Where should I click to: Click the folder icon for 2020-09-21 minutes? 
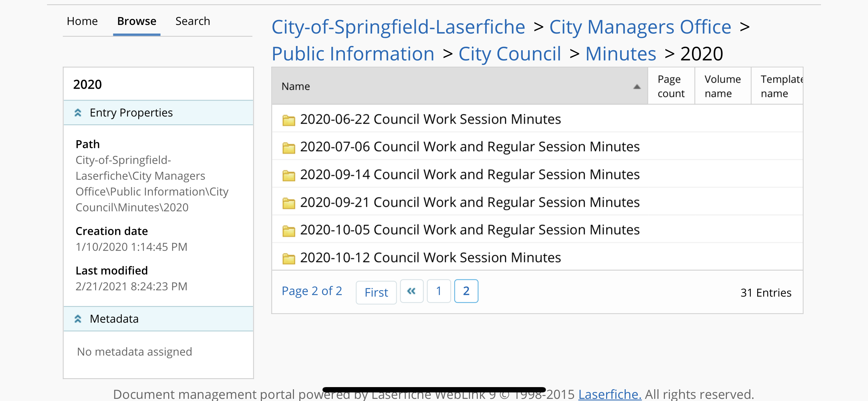click(289, 203)
